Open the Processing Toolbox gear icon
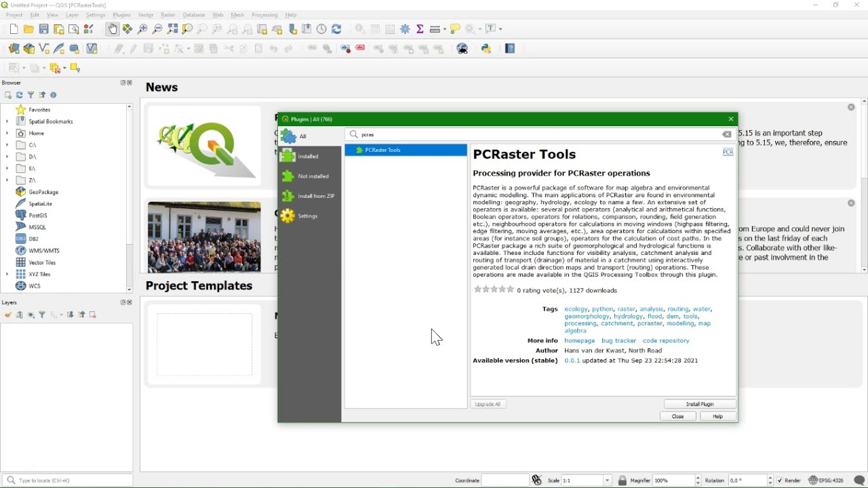This screenshot has width=868, height=488. tap(406, 29)
